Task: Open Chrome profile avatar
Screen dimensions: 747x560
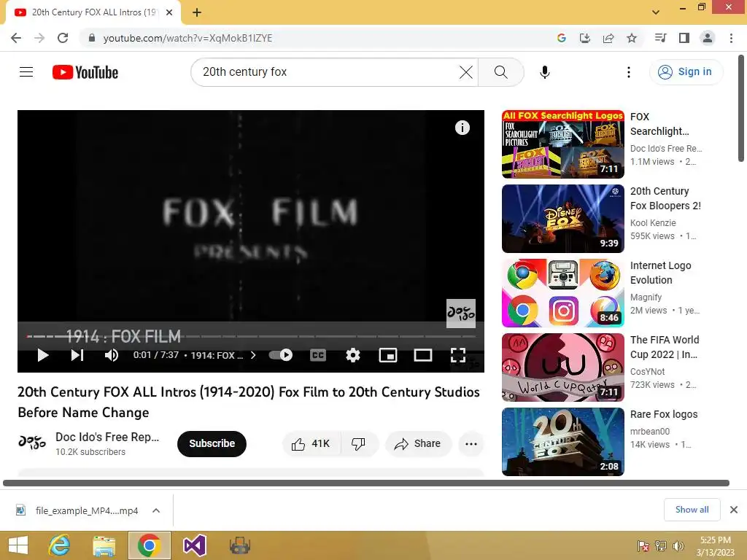Action: tap(708, 38)
